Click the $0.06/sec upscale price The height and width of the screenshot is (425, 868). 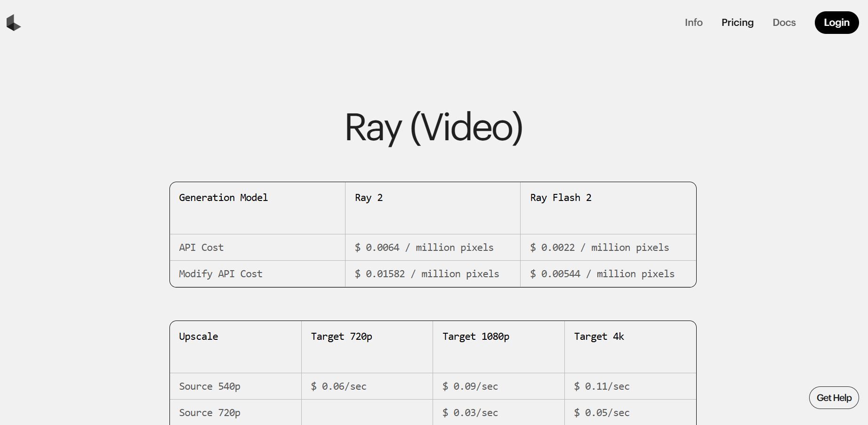point(338,386)
